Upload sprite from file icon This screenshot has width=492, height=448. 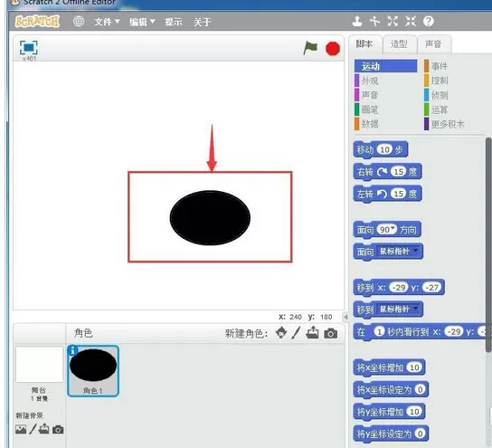click(x=312, y=332)
